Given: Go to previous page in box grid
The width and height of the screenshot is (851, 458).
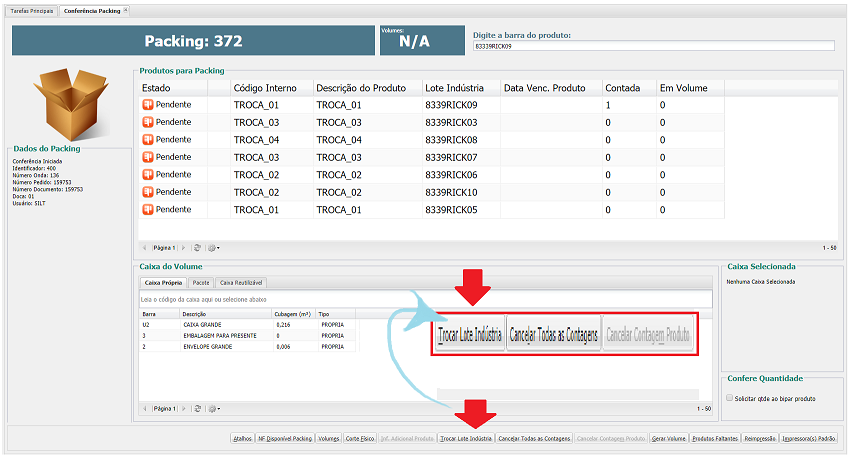Looking at the screenshot, I should click(x=144, y=408).
